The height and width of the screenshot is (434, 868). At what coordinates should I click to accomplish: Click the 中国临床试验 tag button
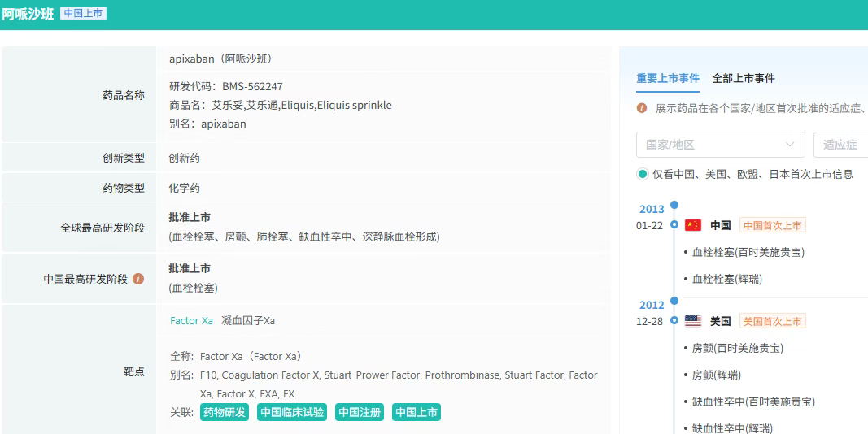tap(292, 412)
